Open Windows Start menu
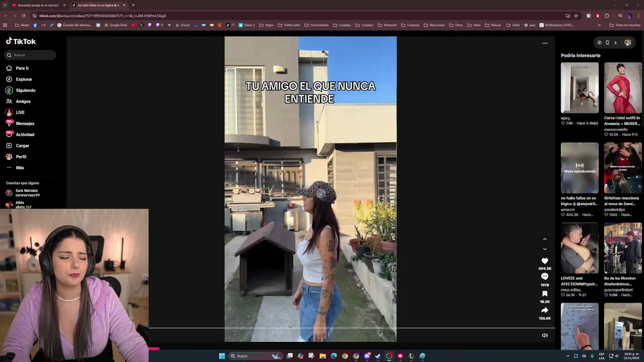This screenshot has height=362, width=644. point(222,356)
